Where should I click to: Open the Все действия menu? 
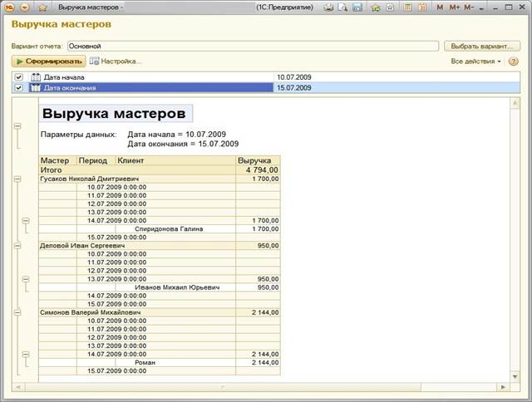point(475,61)
